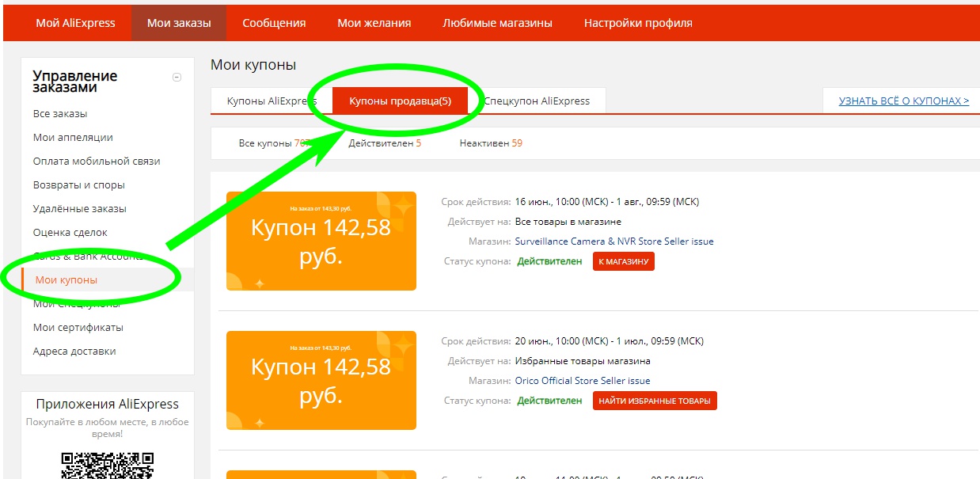Screen dimensions: 980x479
Task: Open Адреса доставки
Action: [74, 351]
